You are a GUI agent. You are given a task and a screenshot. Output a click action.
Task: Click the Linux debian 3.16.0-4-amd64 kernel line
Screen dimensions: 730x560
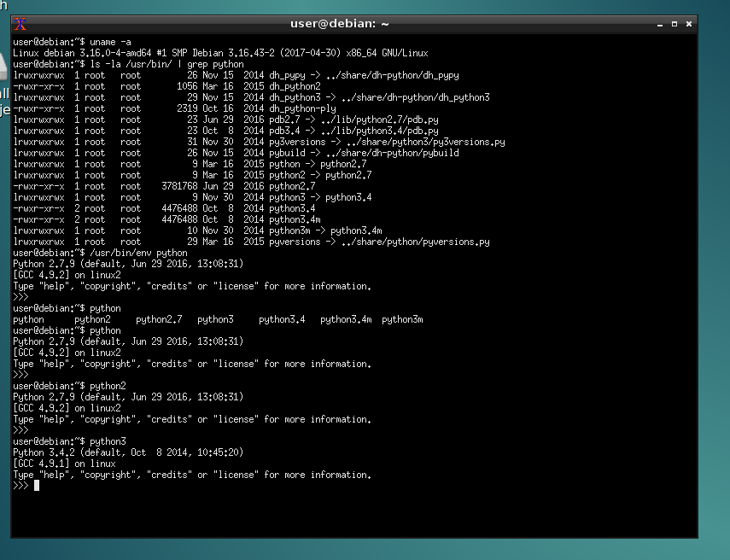(x=220, y=53)
